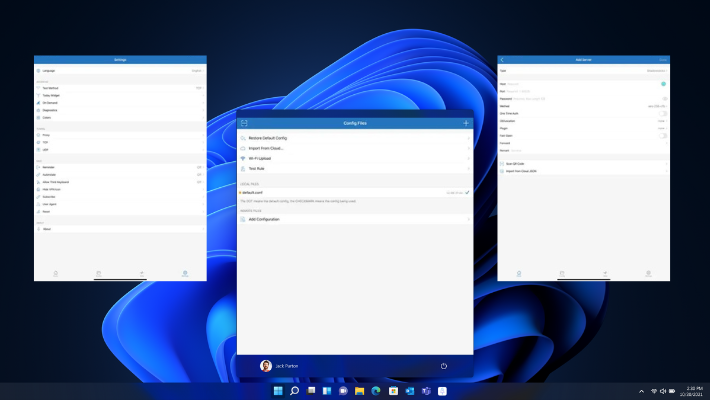Open the scan icon in Config Files header
Image resolution: width=710 pixels, height=400 pixels.
pos(244,123)
